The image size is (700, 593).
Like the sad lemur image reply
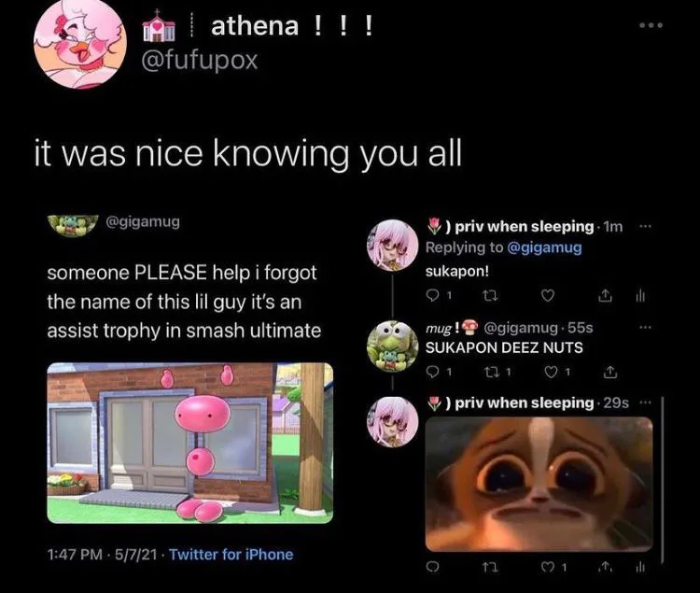(547, 567)
